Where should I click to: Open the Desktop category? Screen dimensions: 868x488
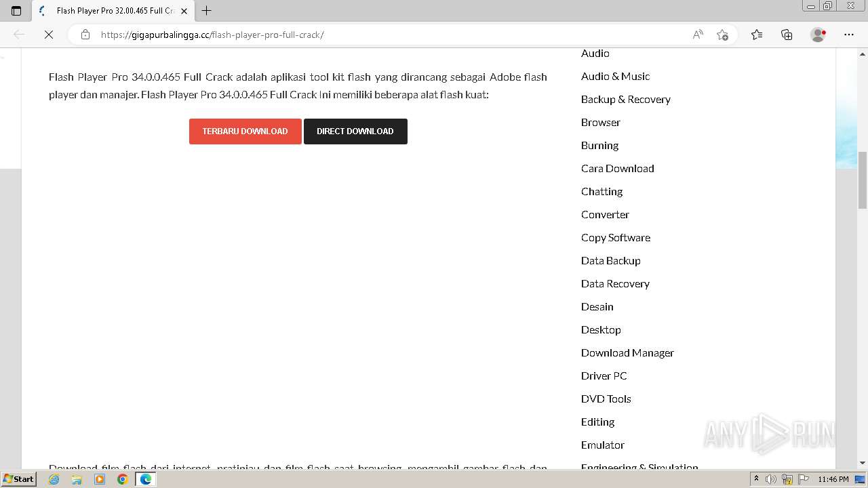click(x=601, y=330)
